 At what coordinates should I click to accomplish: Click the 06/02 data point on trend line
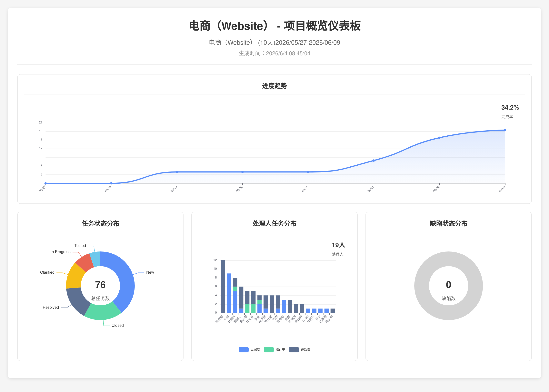point(439,138)
